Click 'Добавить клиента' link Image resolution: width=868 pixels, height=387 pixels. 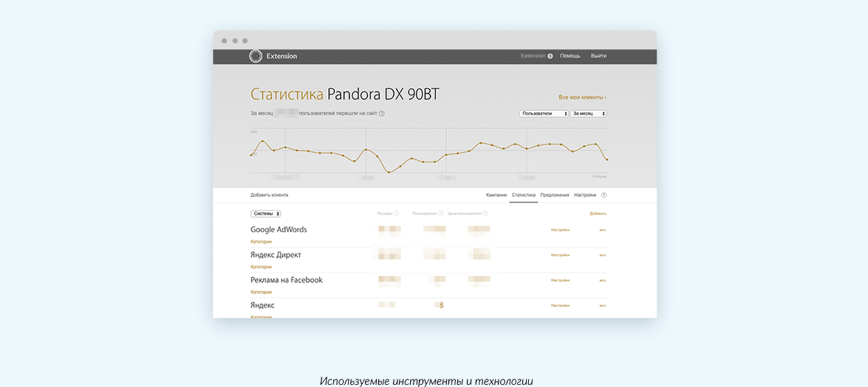click(x=269, y=195)
